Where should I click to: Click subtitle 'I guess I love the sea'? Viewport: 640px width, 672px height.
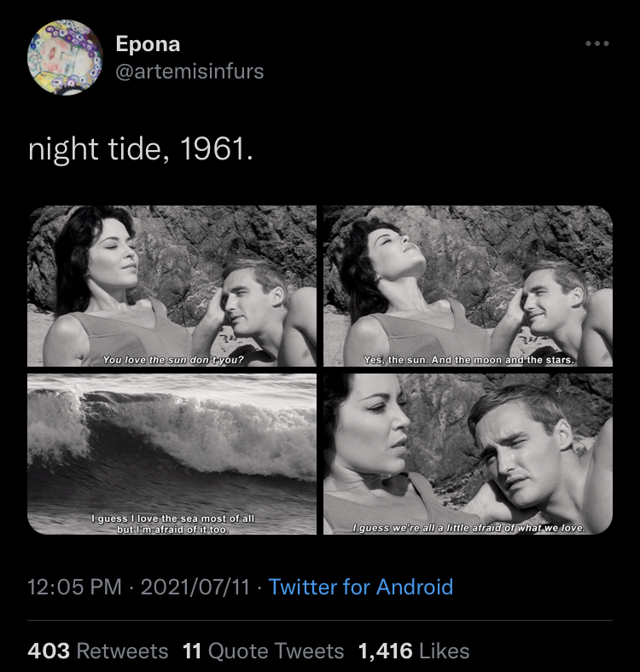(173, 524)
